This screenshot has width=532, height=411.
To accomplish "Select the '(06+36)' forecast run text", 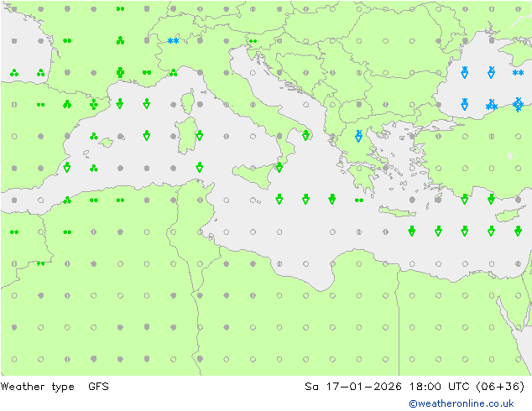I will (x=500, y=386).
